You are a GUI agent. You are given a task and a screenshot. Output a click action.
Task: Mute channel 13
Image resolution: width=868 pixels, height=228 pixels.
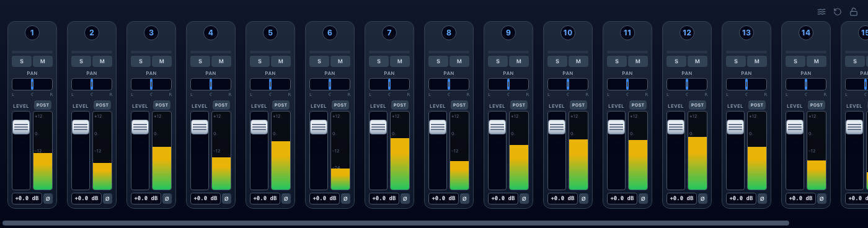click(x=757, y=61)
